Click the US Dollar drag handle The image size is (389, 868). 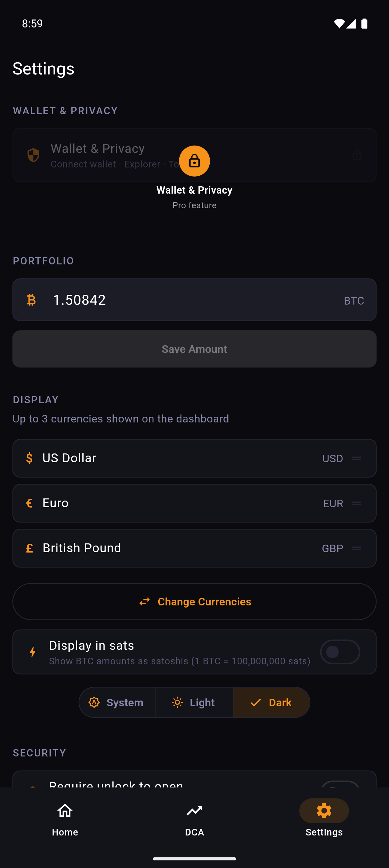(x=356, y=458)
